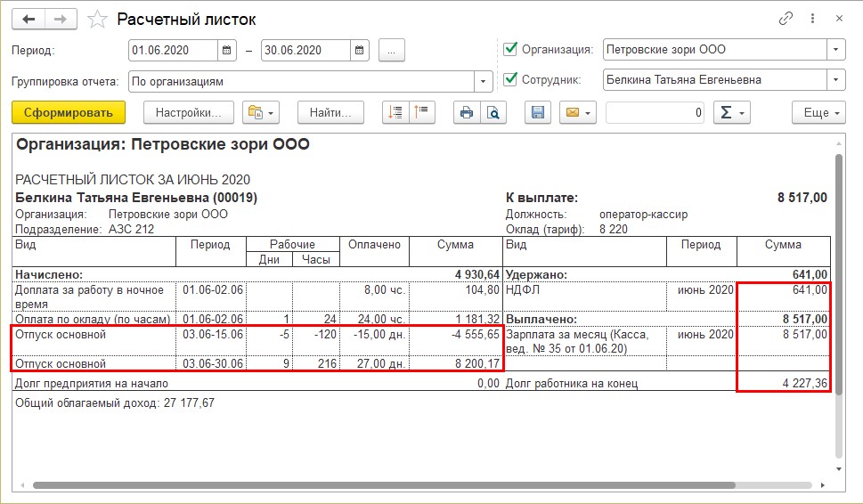Click the Найти button
The image size is (863, 504).
330,112
